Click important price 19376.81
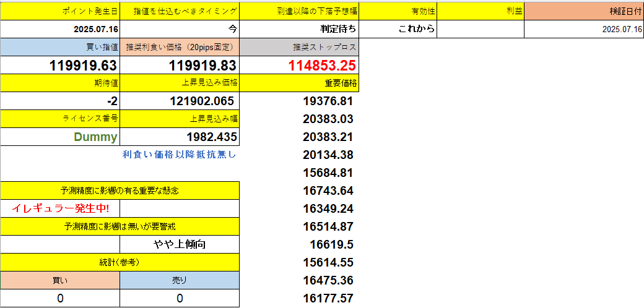The image size is (644, 308). (x=328, y=101)
